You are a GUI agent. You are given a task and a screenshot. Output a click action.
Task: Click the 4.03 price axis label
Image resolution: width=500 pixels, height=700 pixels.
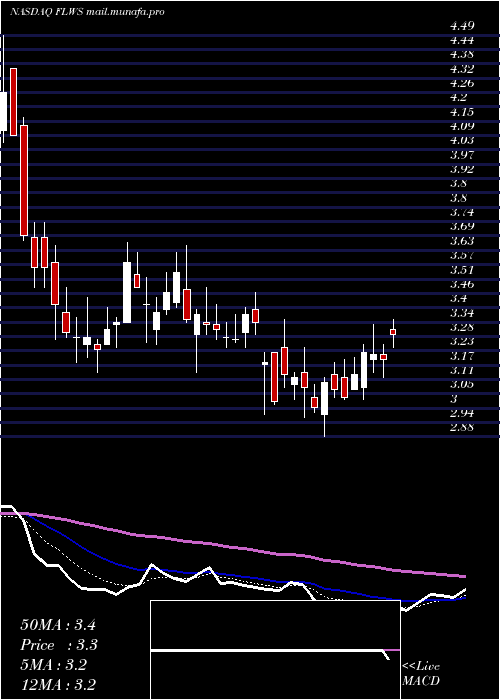pyautogui.click(x=462, y=140)
